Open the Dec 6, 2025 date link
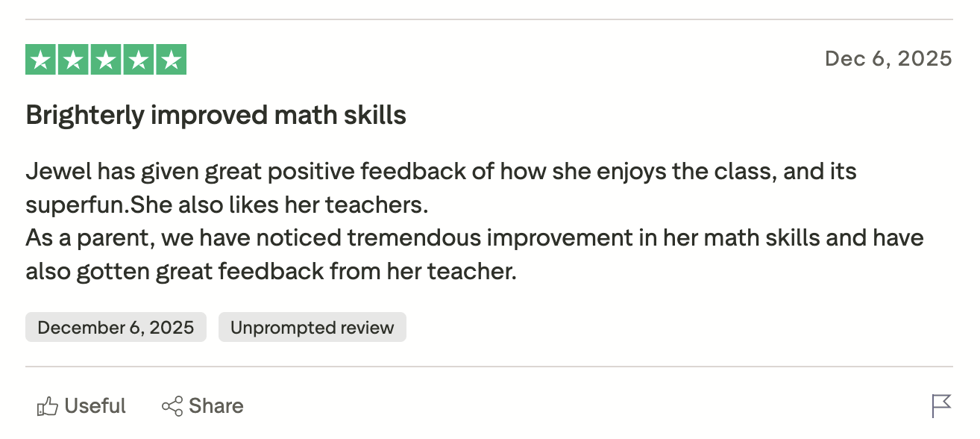980x439 pixels. (888, 59)
